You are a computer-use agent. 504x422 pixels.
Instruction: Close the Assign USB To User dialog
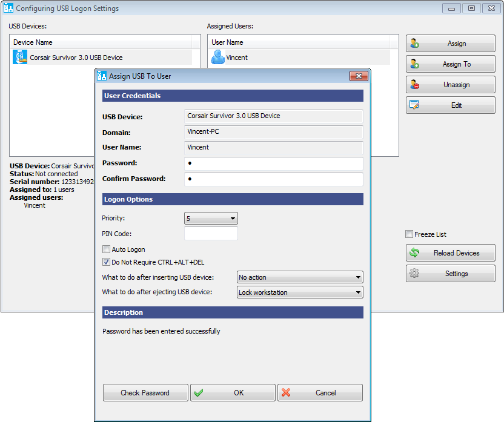tap(359, 76)
